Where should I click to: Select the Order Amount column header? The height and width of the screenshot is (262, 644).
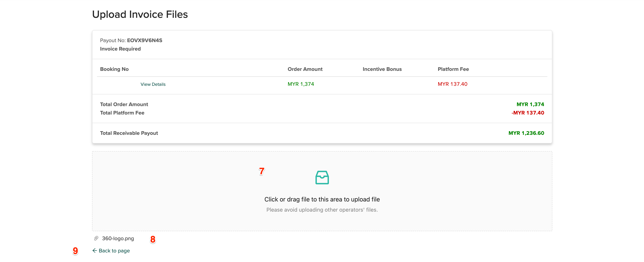tap(305, 69)
